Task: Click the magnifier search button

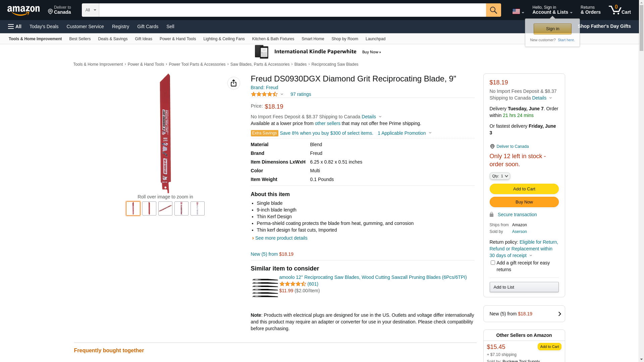Action: pos(493,10)
